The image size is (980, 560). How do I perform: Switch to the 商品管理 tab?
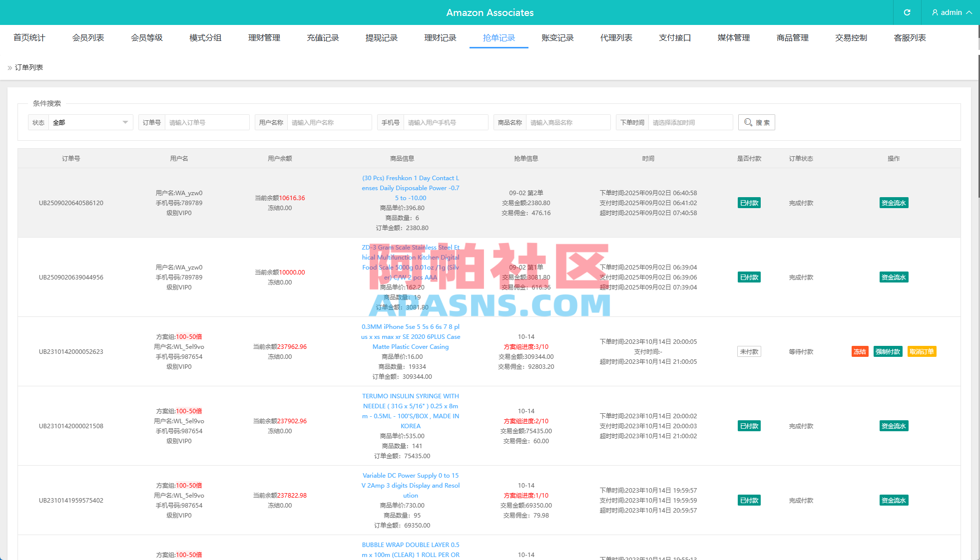tap(792, 37)
